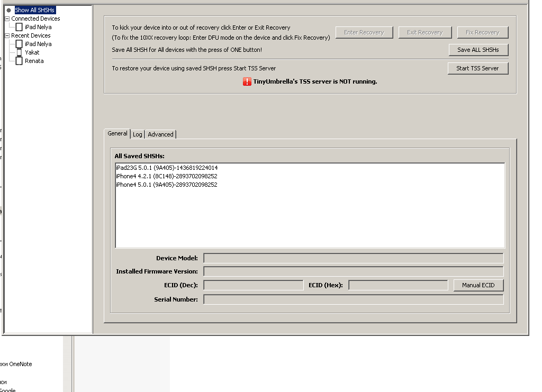Start the TSS Server
Screen dimensions: 542x392
(478, 68)
